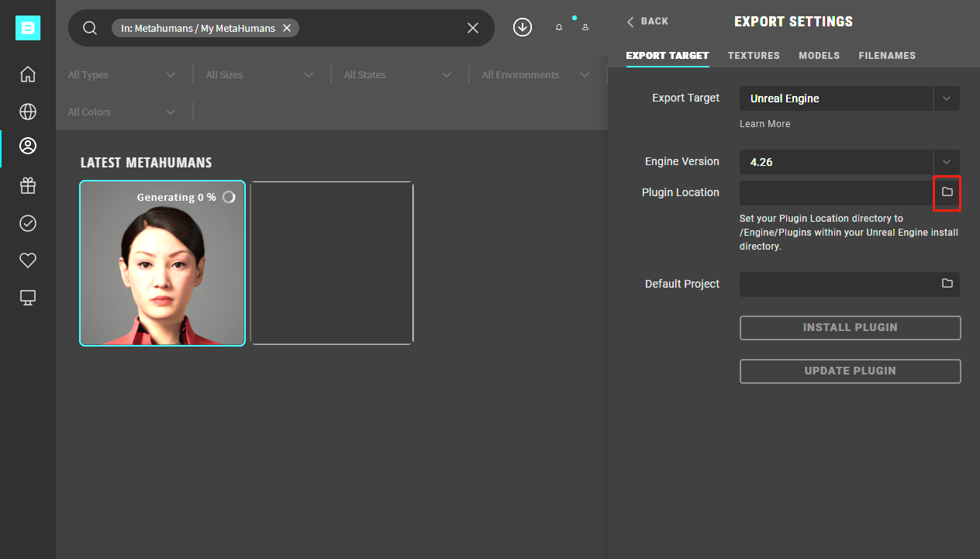Open the downloads arrow icon

click(x=523, y=27)
